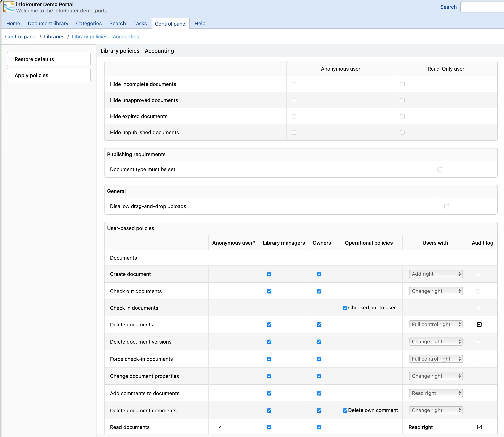Open the Change right dropdown for Delete document comments

tap(436, 410)
